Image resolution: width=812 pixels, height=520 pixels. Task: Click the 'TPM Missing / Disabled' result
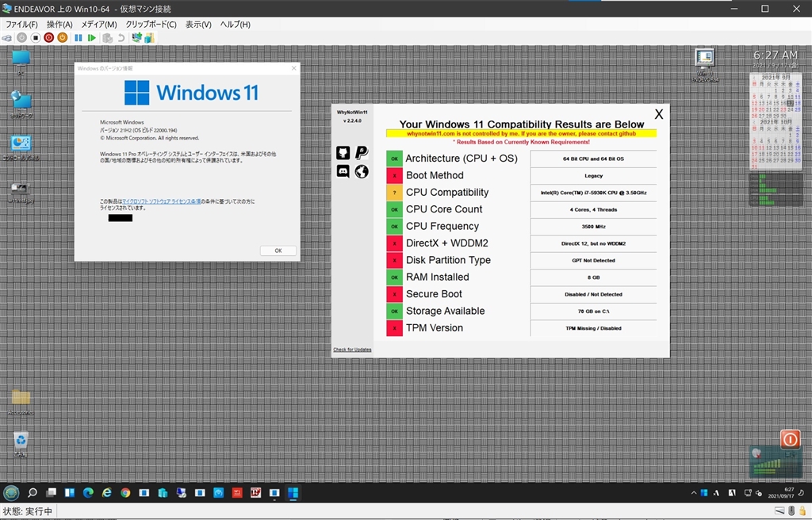(x=593, y=328)
